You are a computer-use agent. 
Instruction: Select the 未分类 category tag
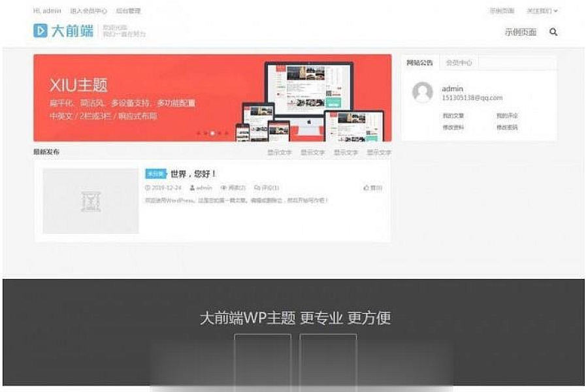(155, 174)
